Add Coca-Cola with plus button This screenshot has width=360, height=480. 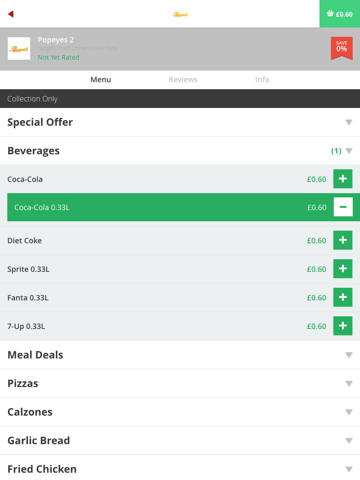(343, 179)
